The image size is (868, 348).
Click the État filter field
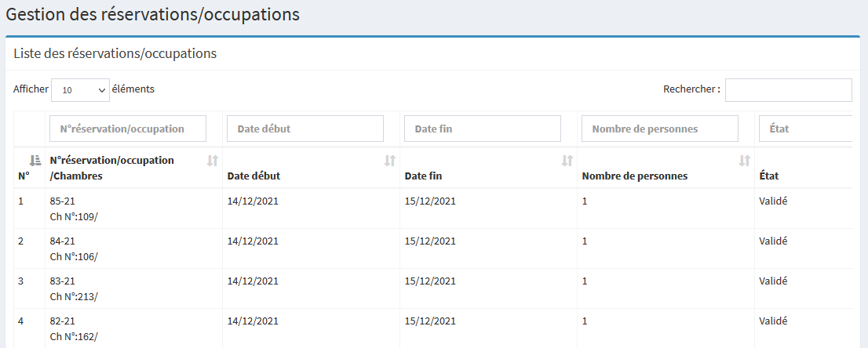pyautogui.click(x=804, y=129)
